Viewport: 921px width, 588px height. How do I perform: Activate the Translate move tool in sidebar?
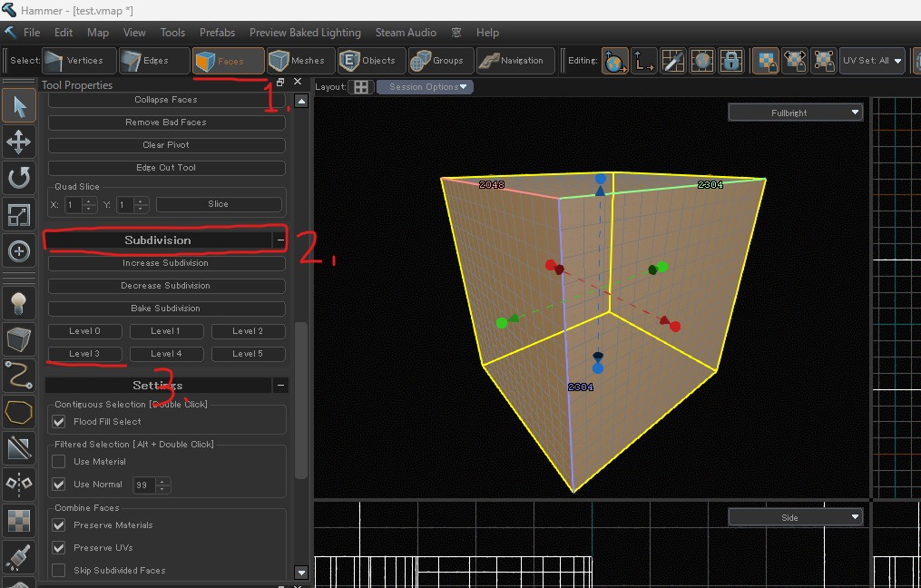coord(19,142)
